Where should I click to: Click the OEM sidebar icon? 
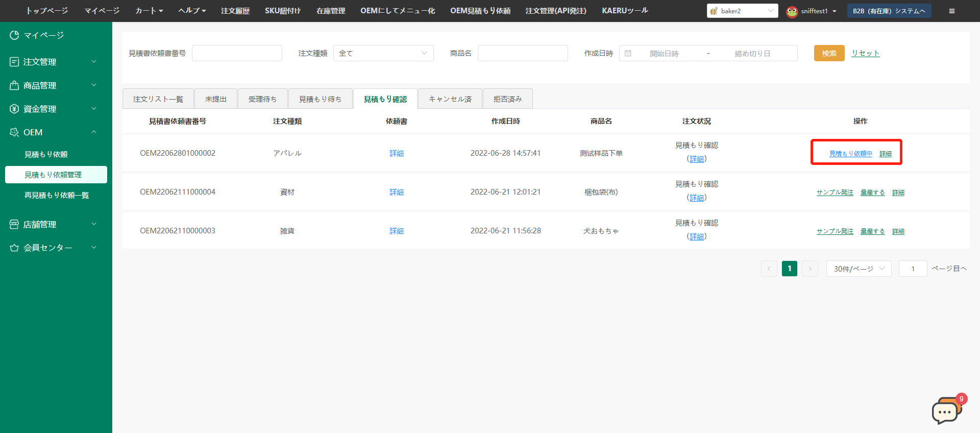coord(14,132)
